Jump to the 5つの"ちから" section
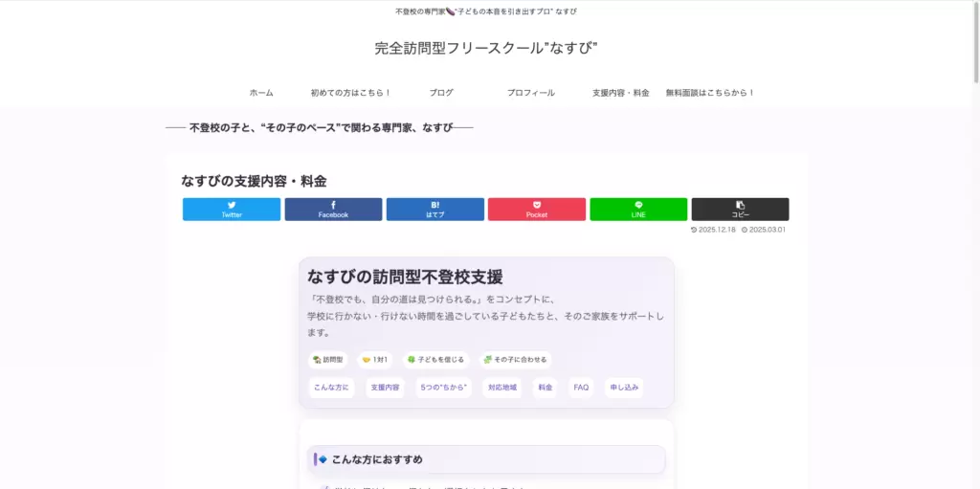This screenshot has width=980, height=489. coord(444,388)
